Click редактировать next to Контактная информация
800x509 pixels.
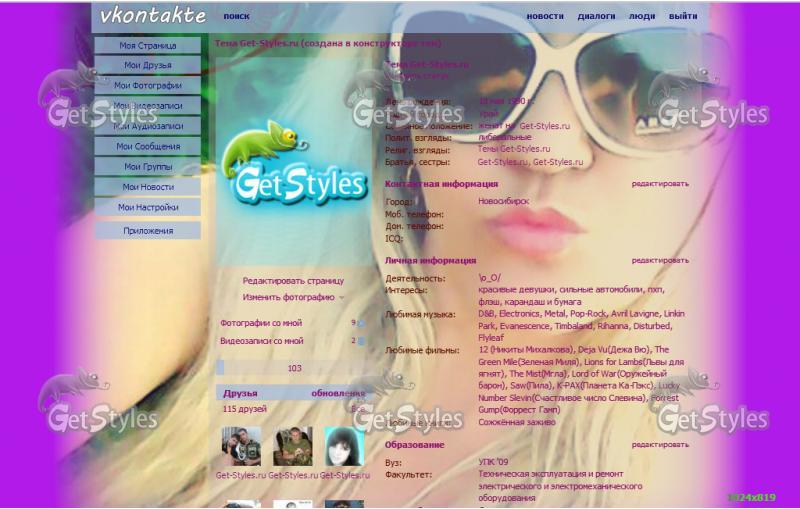point(660,184)
